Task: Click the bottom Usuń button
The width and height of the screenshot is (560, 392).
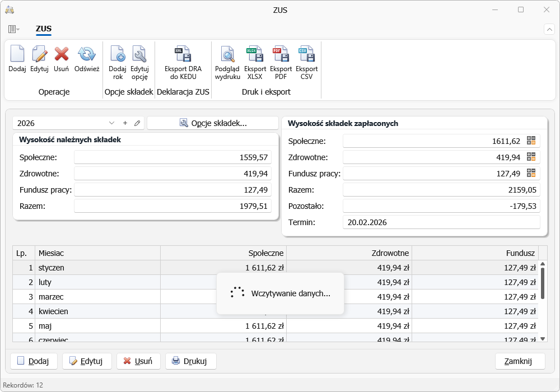Action: 138,361
